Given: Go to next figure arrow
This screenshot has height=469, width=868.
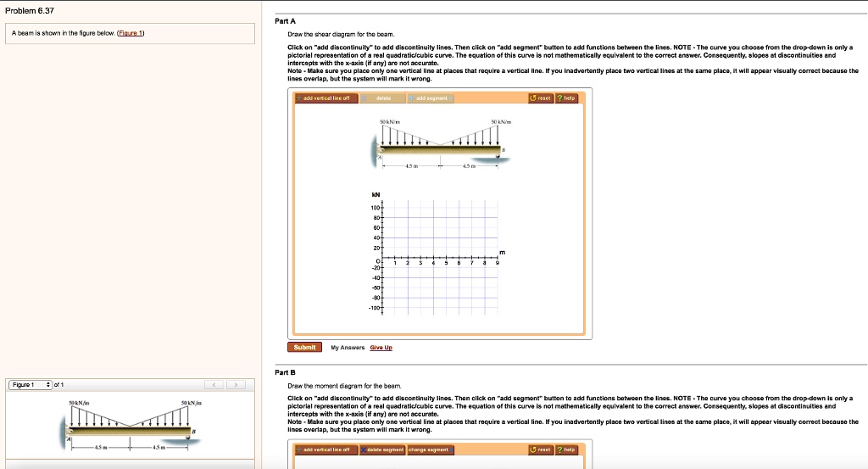Looking at the screenshot, I should (x=236, y=385).
